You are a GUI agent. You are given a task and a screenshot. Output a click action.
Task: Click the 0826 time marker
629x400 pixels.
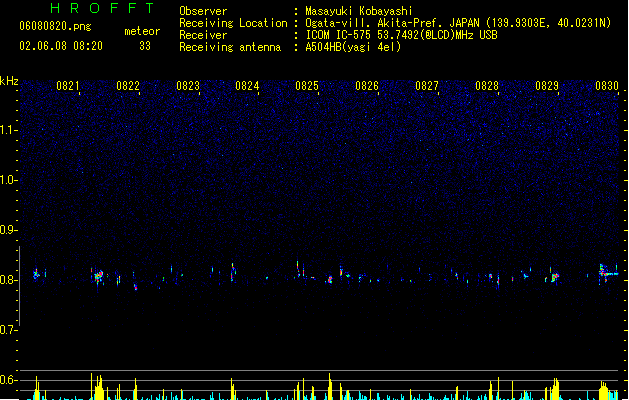click(367, 86)
